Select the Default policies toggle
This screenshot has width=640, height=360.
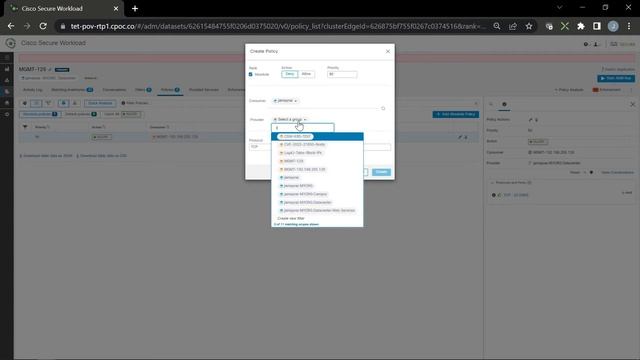click(81, 114)
